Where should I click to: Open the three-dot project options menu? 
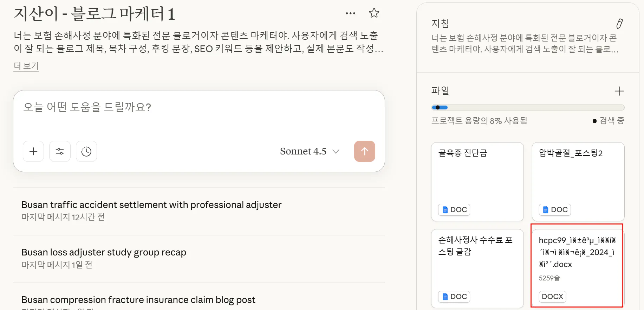[350, 13]
